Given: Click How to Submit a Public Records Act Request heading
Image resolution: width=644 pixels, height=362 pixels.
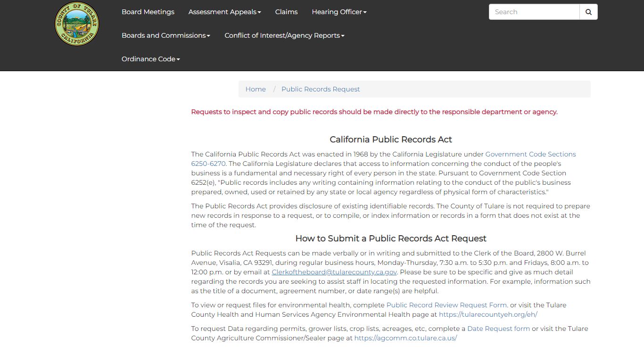Looking at the screenshot, I should tap(391, 239).
